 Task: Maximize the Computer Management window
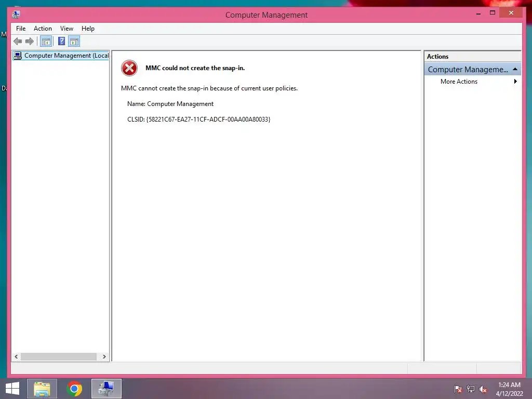click(493, 13)
